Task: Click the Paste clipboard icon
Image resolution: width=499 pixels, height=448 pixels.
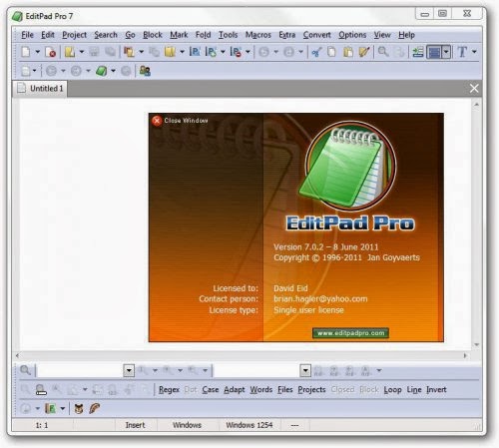Action: click(348, 52)
